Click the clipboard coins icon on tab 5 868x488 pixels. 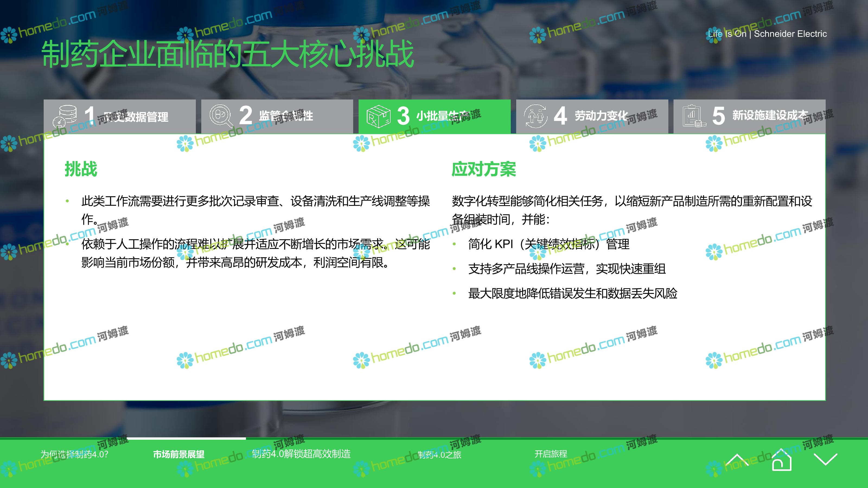point(694,116)
